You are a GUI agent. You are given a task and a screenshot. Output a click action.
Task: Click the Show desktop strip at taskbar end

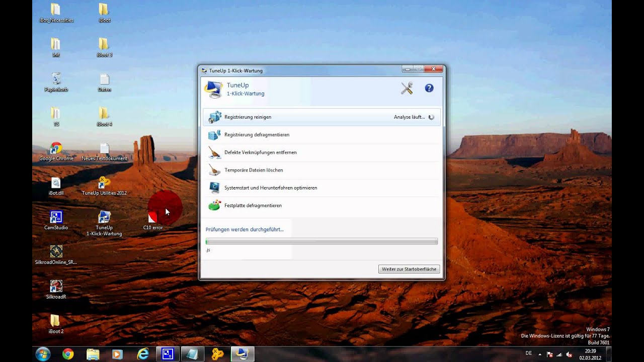tap(608, 354)
